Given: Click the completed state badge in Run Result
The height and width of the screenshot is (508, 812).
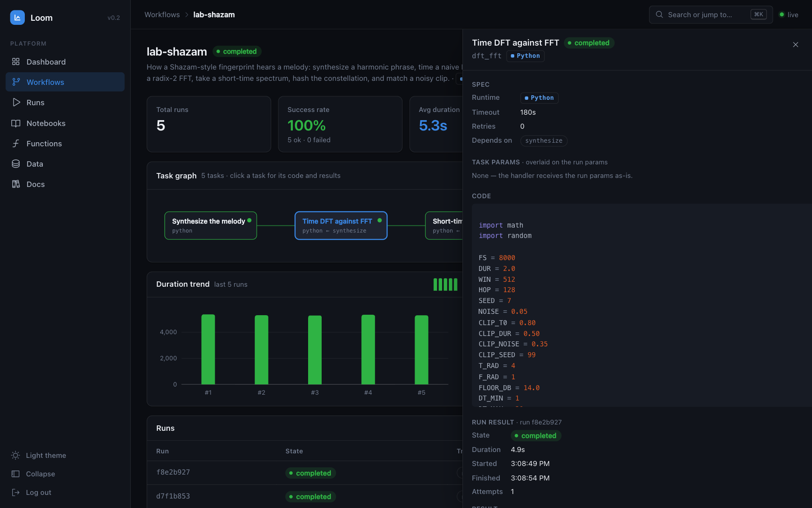Looking at the screenshot, I should [536, 436].
